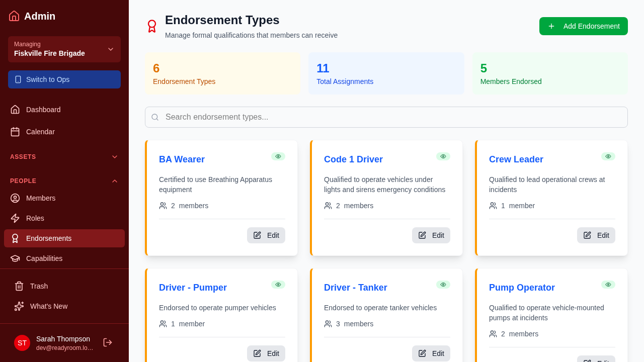
Task: Toggle visibility eye on Driver - Pumper card
Action: point(278,285)
